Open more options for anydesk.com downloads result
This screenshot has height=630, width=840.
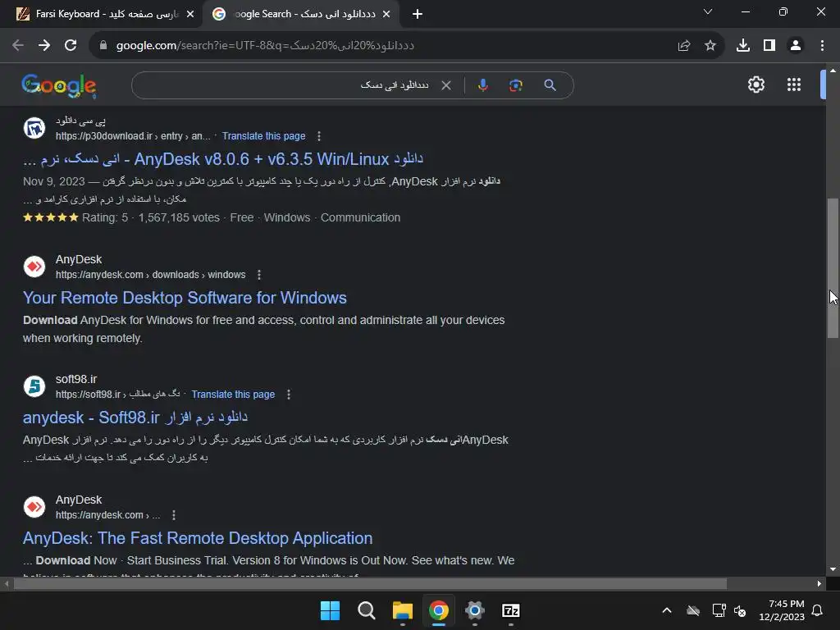coord(259,275)
